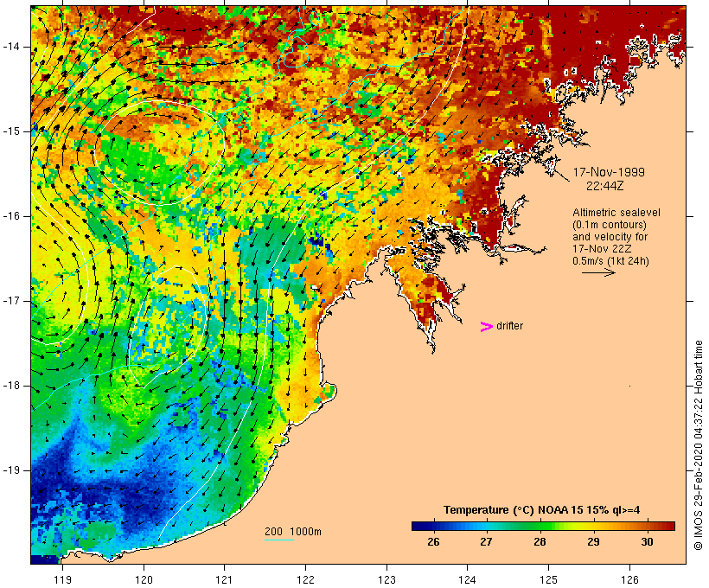Viewport: 709px width, 588px height.
Task: Click the longitude axis label 123
Action: 386,579
